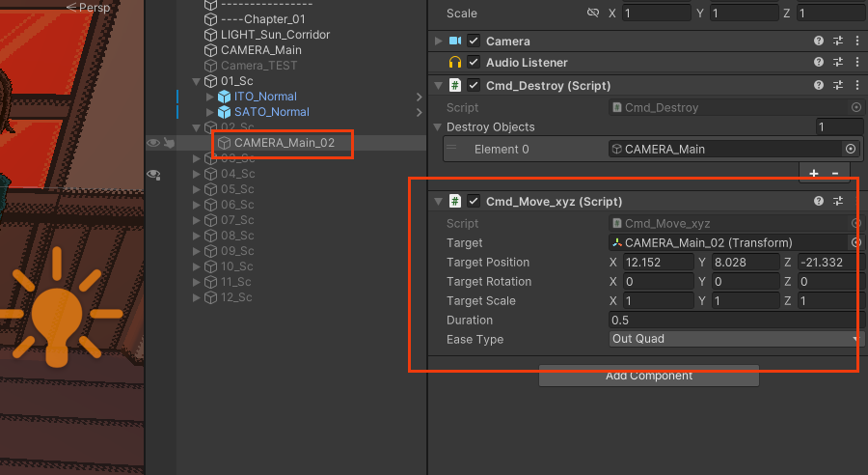Select LIGHT_Sun_Corridor in the hierarchy
The width and height of the screenshot is (868, 475).
tap(275, 35)
